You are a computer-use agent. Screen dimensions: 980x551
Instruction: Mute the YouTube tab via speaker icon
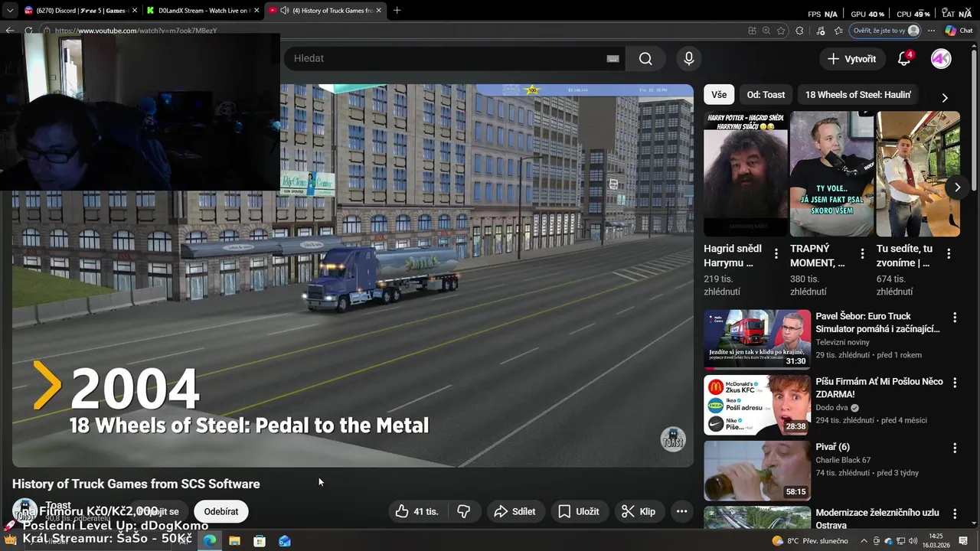pyautogui.click(x=285, y=11)
